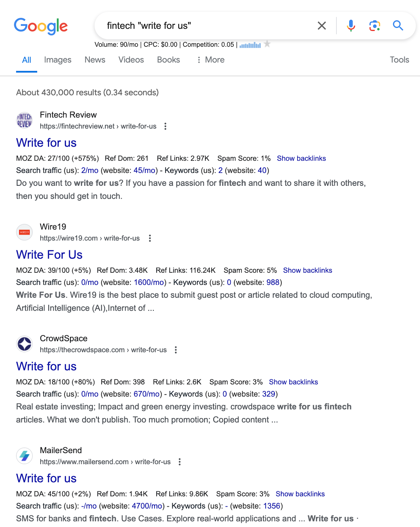This screenshot has height=527, width=420.
Task: Open options menu for the MailerSend result
Action: pos(180,462)
